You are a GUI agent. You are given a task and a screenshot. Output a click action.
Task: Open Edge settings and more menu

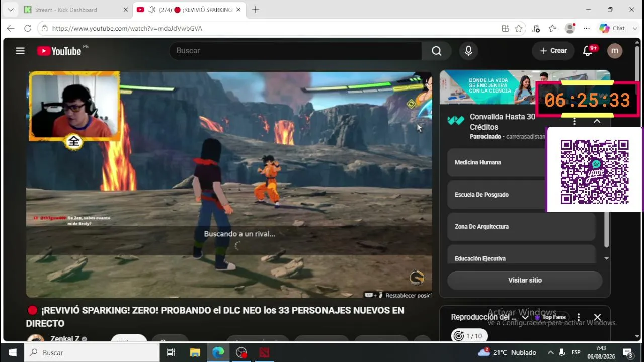pos(587,29)
